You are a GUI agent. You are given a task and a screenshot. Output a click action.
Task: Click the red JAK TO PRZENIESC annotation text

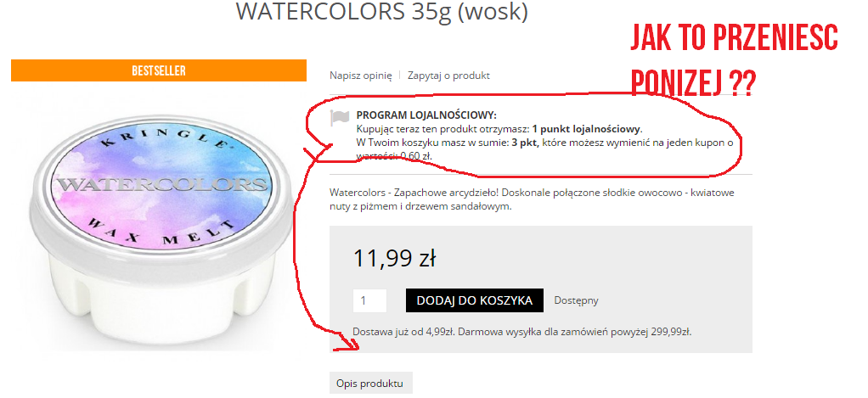(734, 38)
